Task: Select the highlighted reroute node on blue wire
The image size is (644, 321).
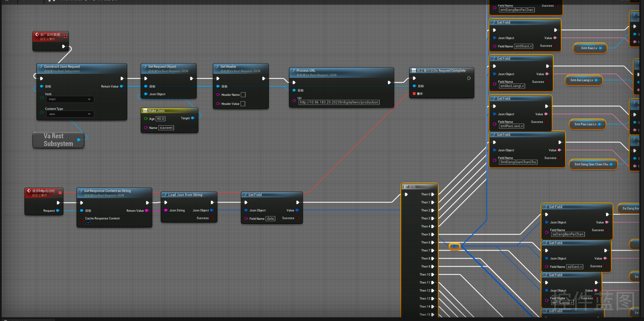Action: coord(455,247)
